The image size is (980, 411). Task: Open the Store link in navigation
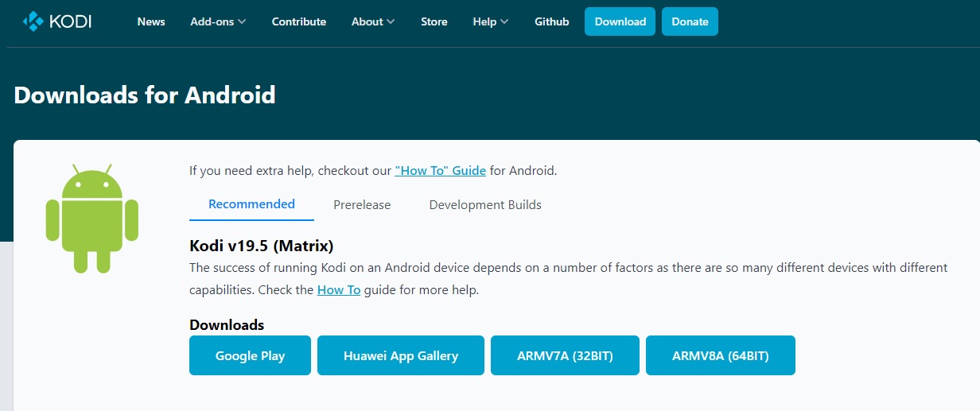pyautogui.click(x=434, y=21)
